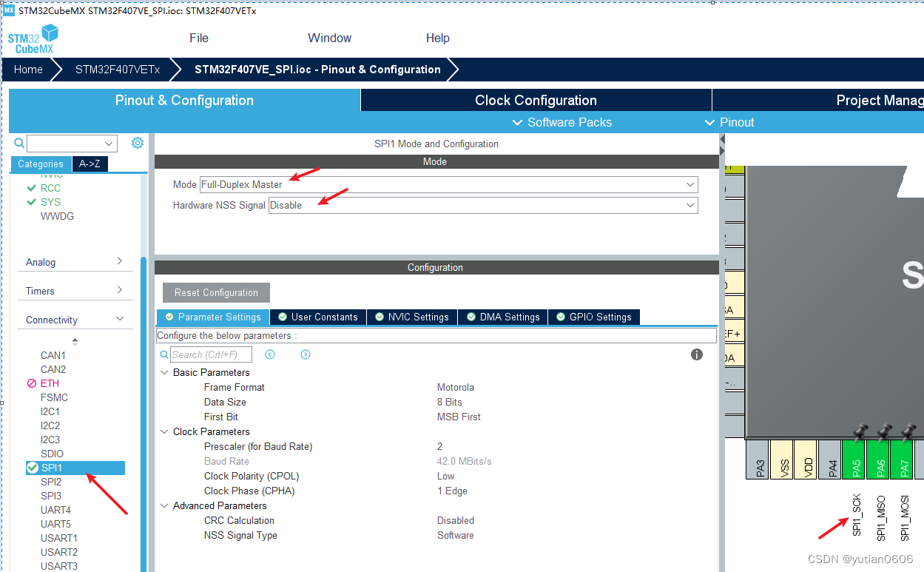The width and height of the screenshot is (924, 572).
Task: Click Clock Polarity value Low
Action: [445, 476]
